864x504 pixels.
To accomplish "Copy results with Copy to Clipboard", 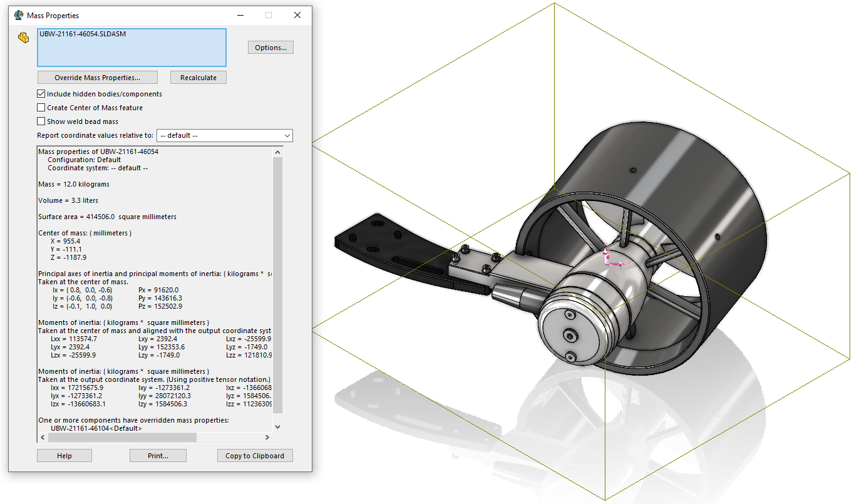I will tap(255, 456).
